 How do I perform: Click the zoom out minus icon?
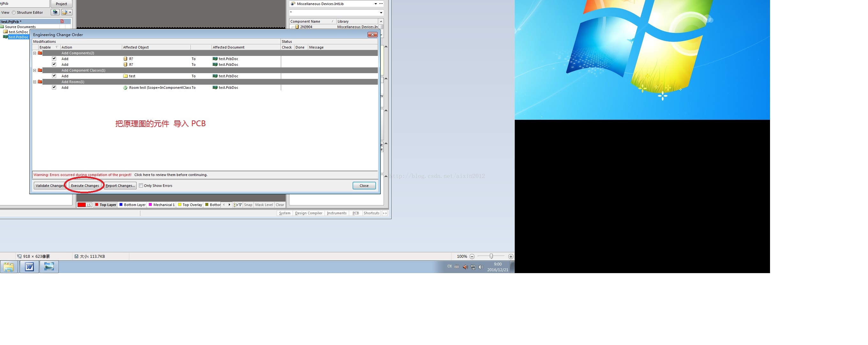tap(472, 257)
